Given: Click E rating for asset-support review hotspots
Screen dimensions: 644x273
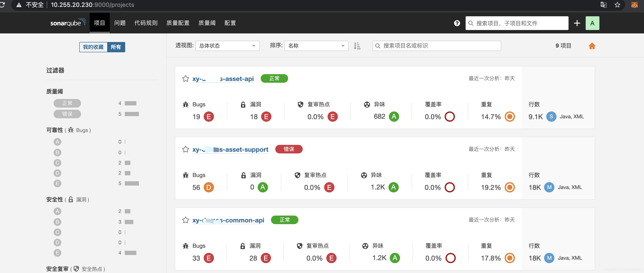Looking at the screenshot, I should pos(329,187).
